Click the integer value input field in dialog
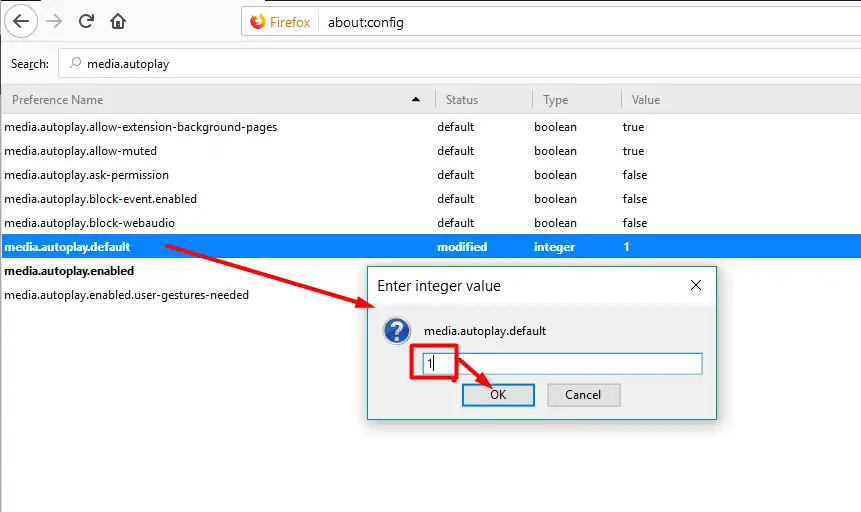The image size is (861, 512). [x=562, y=364]
